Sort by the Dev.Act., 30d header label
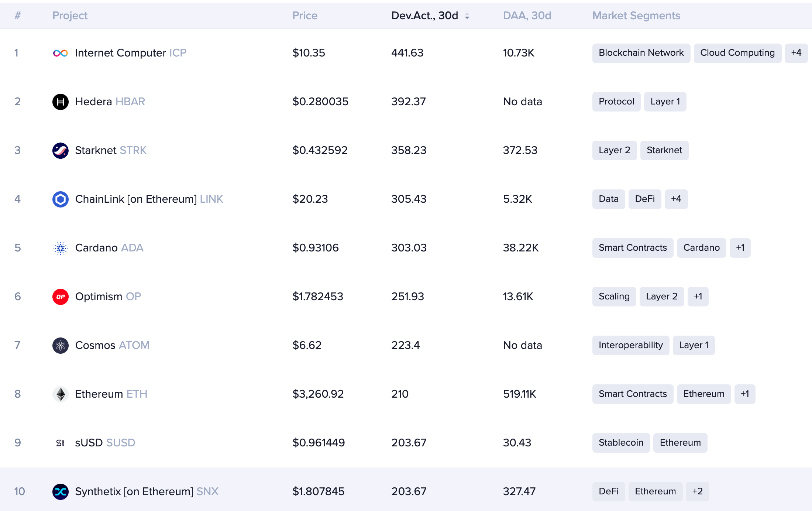Screen dimensions: 812x511 click(424, 16)
